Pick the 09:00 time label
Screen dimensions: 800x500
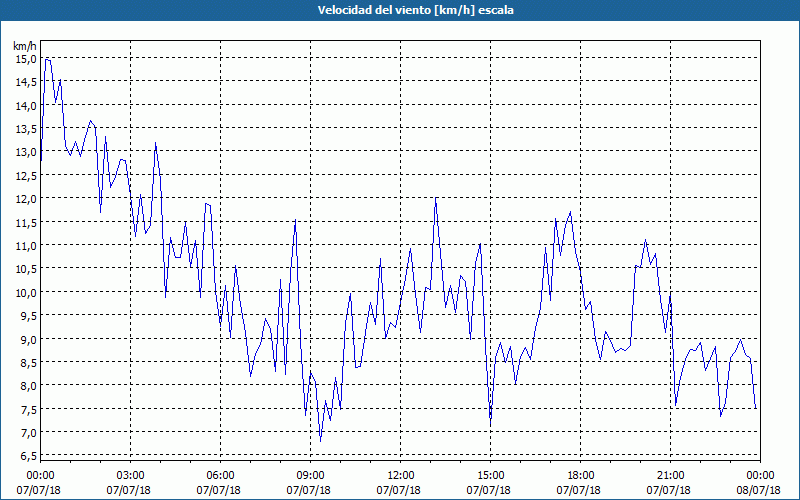(310, 476)
